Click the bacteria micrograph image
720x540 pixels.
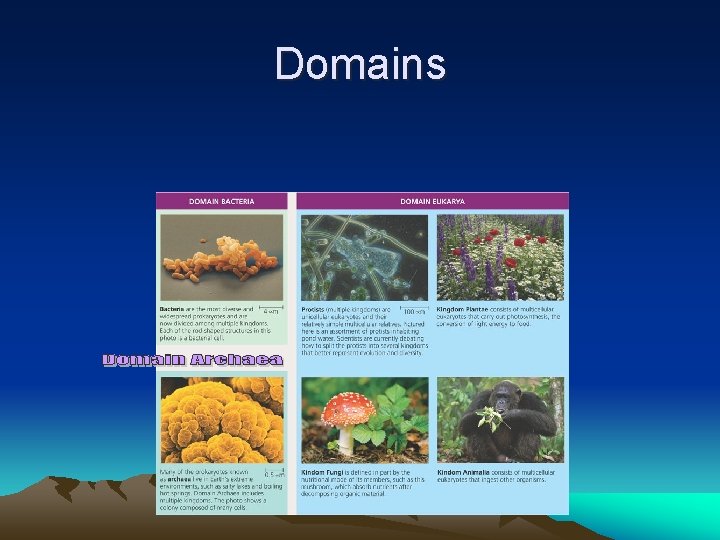(x=222, y=257)
